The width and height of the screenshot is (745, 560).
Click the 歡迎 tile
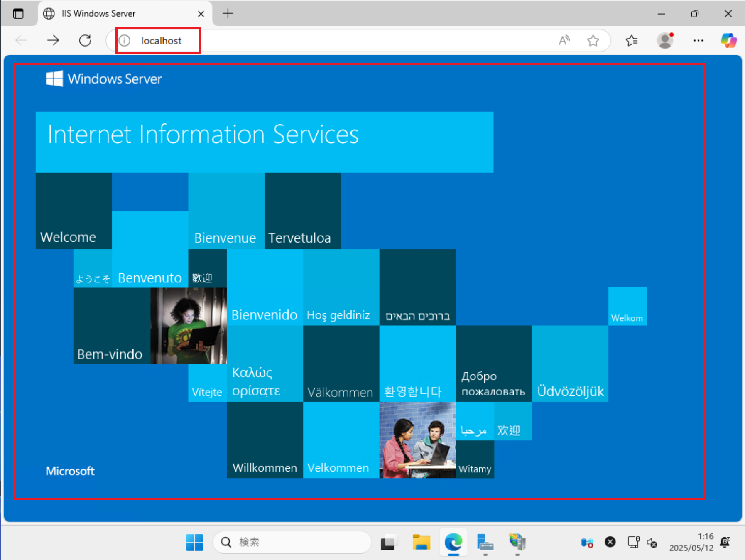pos(208,268)
